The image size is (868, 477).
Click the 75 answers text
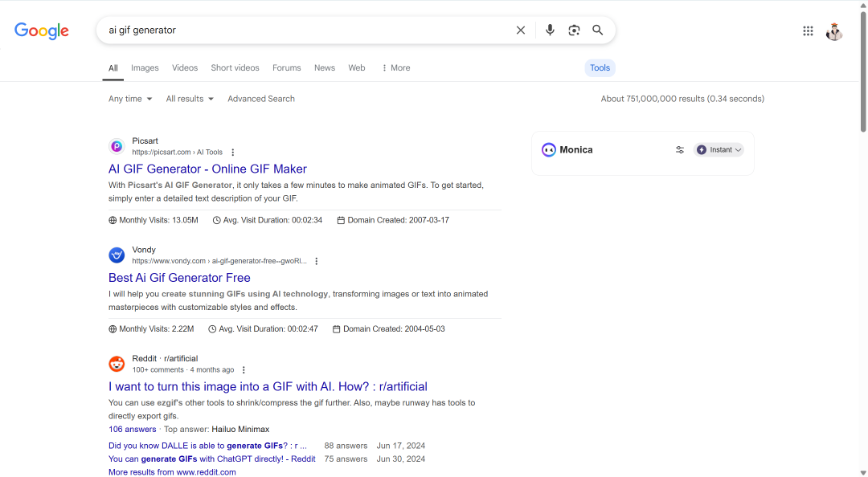click(346, 459)
